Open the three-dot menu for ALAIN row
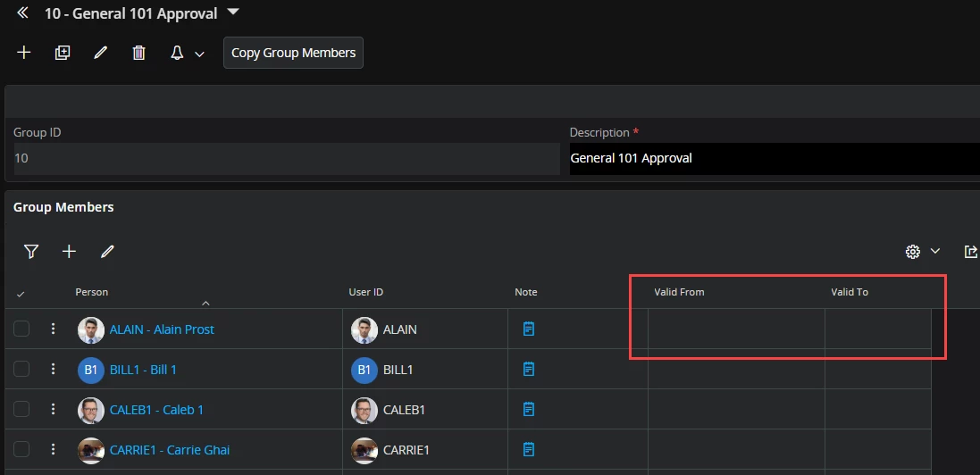 [x=54, y=329]
